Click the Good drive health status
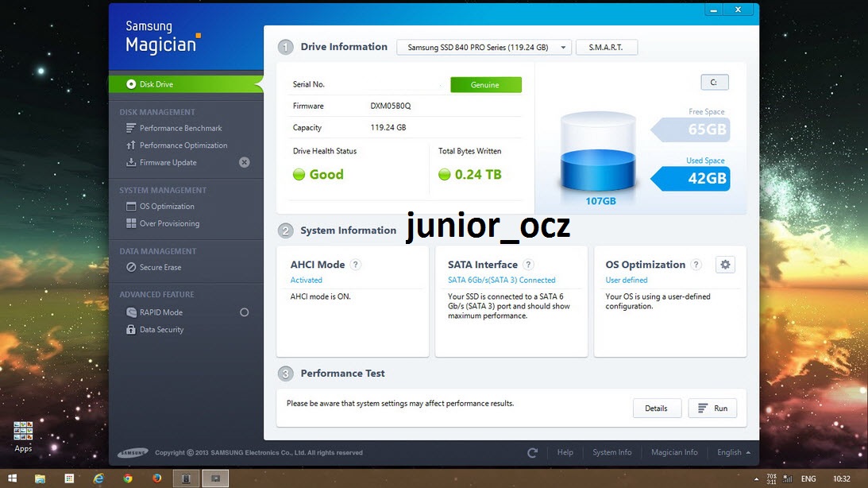This screenshot has height=488, width=868. pyautogui.click(x=318, y=175)
